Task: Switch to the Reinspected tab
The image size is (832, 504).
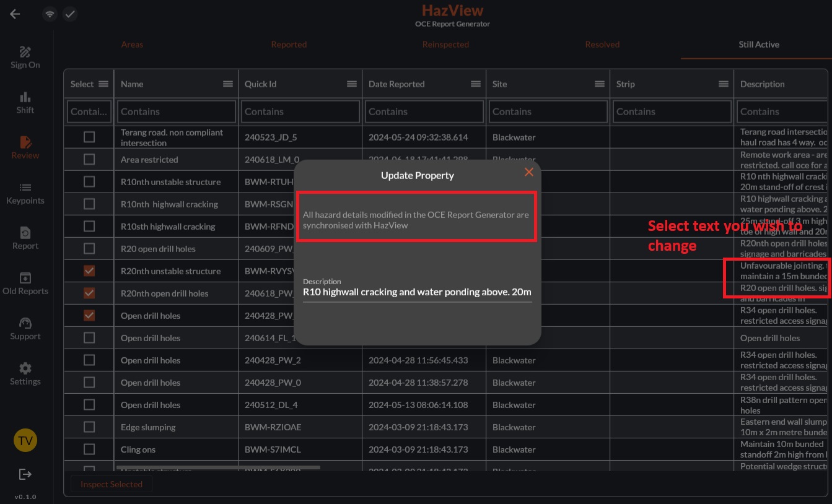Action: [x=445, y=45]
